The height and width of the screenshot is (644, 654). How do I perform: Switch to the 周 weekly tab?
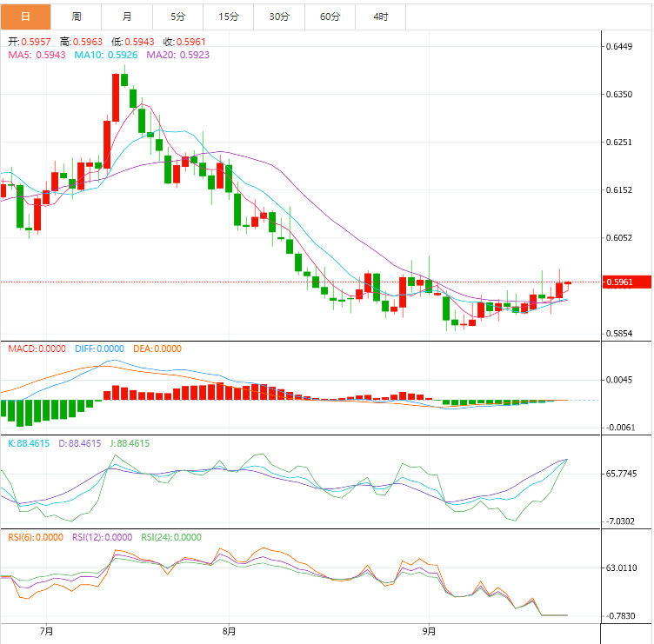point(77,17)
